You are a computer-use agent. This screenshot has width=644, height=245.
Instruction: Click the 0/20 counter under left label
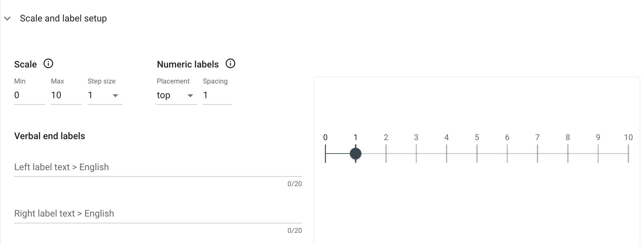294,184
